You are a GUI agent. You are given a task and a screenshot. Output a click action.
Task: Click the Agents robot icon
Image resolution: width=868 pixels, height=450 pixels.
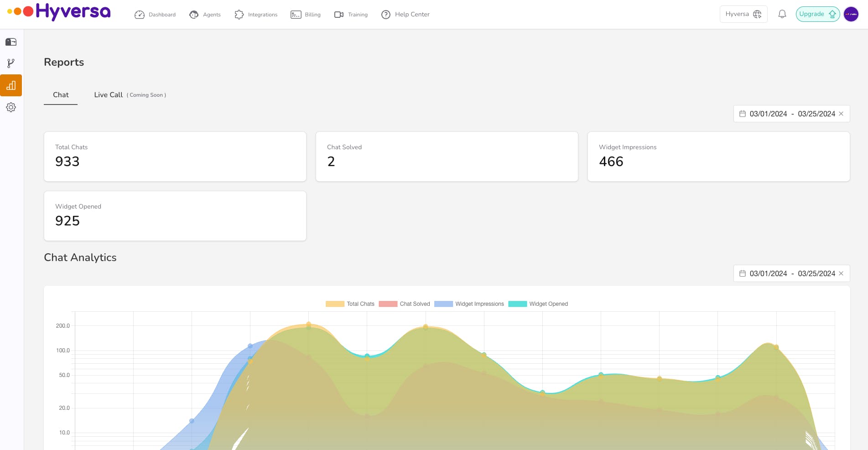tap(194, 15)
